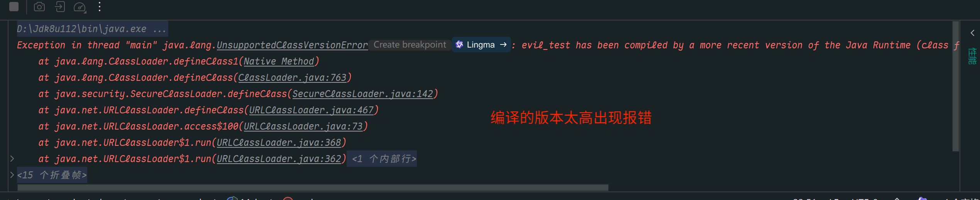Click the java.exe command line text

coord(92,29)
